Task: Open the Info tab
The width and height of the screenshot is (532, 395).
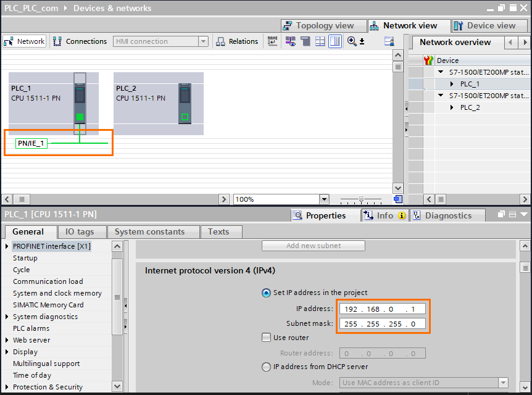Action: 384,215
